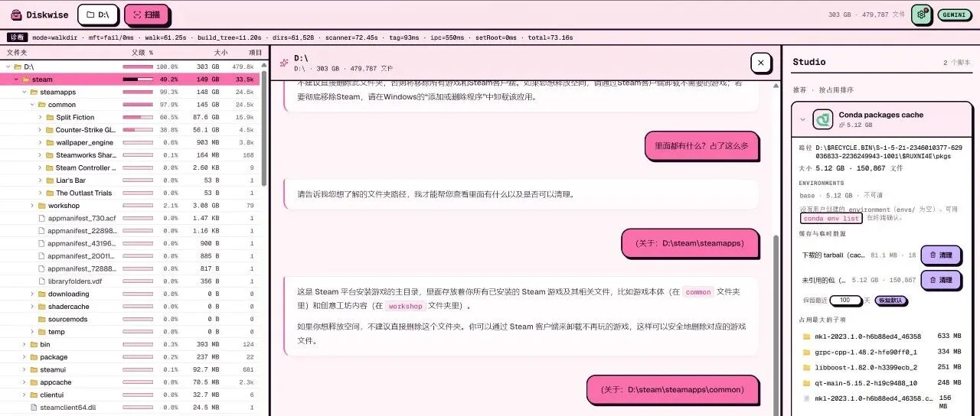Expand the workshop folder
This screenshot has width=980, height=416.
[32, 205]
